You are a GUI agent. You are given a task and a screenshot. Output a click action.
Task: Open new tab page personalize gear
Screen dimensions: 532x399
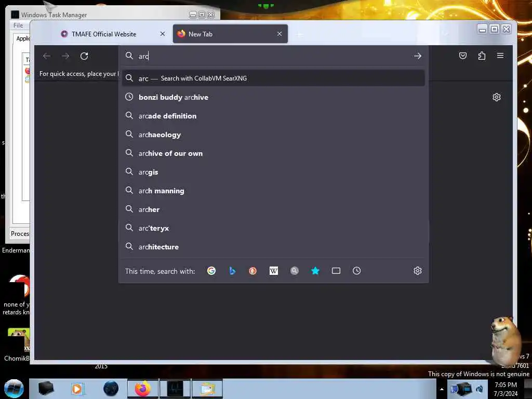click(496, 97)
